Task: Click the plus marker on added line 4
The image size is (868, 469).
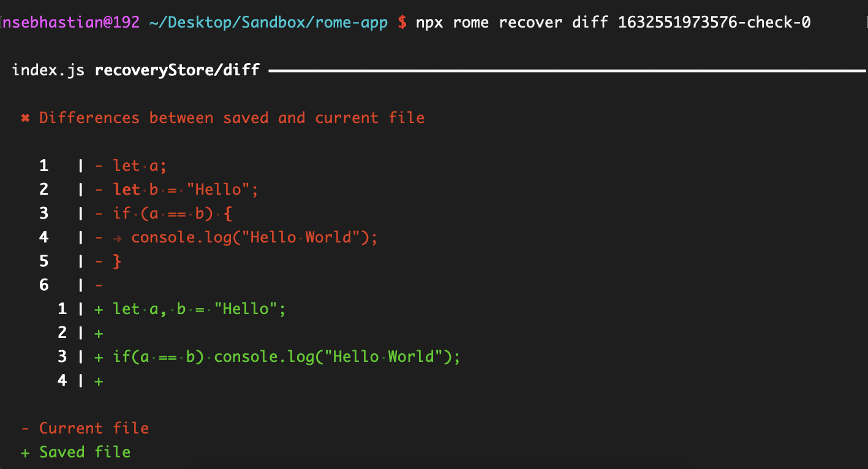Action: click(99, 381)
